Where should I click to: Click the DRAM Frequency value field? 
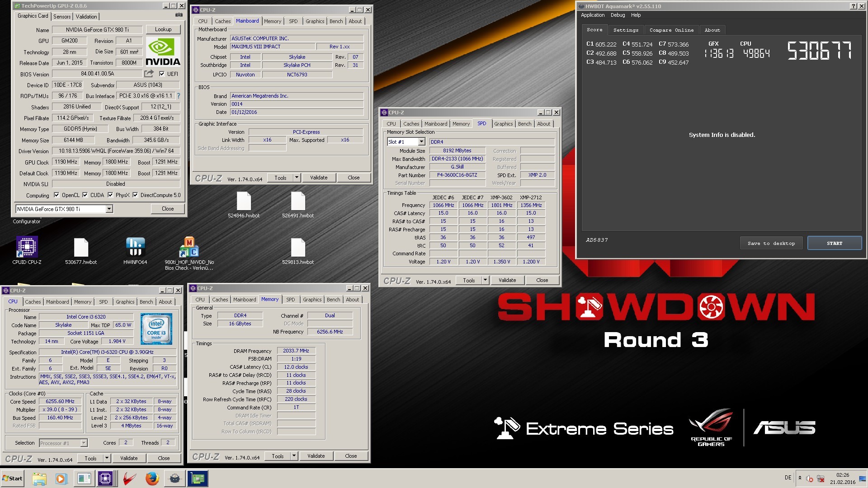click(x=296, y=351)
